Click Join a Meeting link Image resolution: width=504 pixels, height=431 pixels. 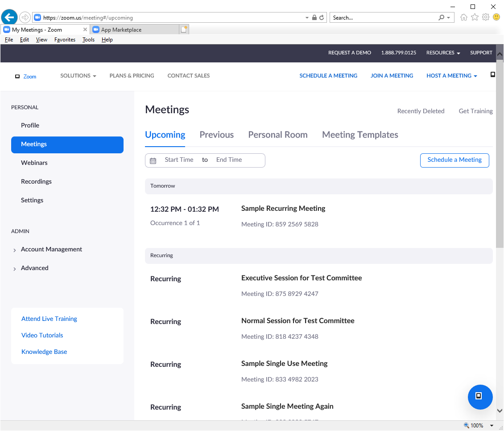pyautogui.click(x=392, y=76)
